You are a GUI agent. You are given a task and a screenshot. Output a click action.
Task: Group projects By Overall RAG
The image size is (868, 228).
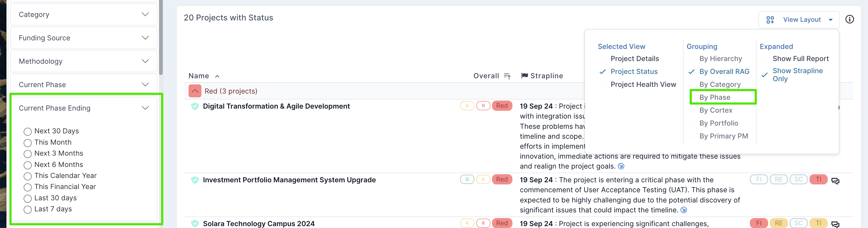click(724, 72)
